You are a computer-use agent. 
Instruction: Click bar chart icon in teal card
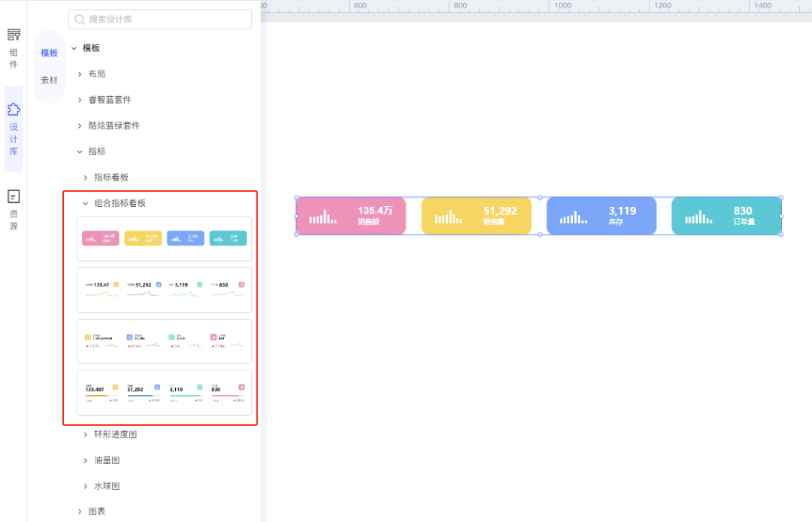tap(698, 217)
